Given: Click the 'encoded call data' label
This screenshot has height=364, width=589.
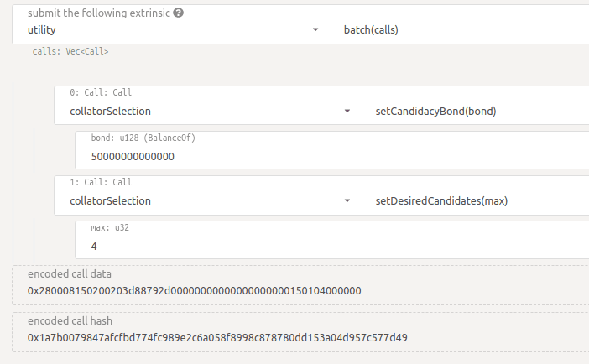Looking at the screenshot, I should click(x=70, y=274).
